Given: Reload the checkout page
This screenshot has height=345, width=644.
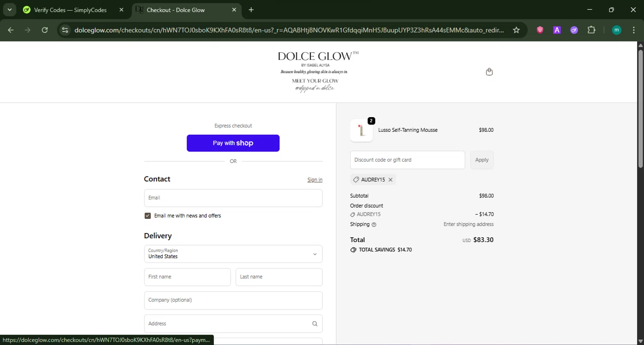Looking at the screenshot, I should click(45, 30).
